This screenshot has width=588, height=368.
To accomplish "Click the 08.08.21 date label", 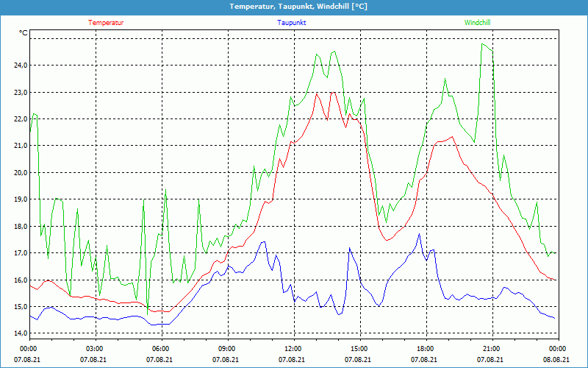I will (556, 359).
